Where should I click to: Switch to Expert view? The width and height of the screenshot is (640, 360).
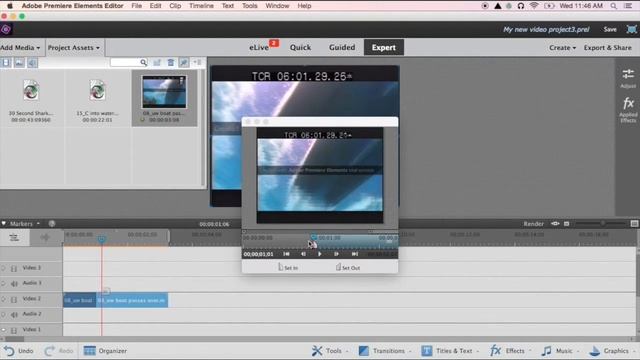tap(384, 47)
